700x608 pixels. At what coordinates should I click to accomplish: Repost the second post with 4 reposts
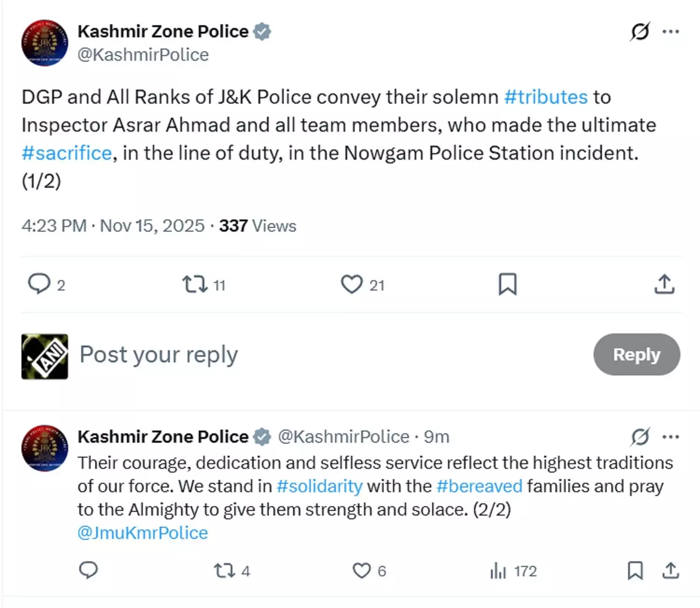(x=224, y=571)
